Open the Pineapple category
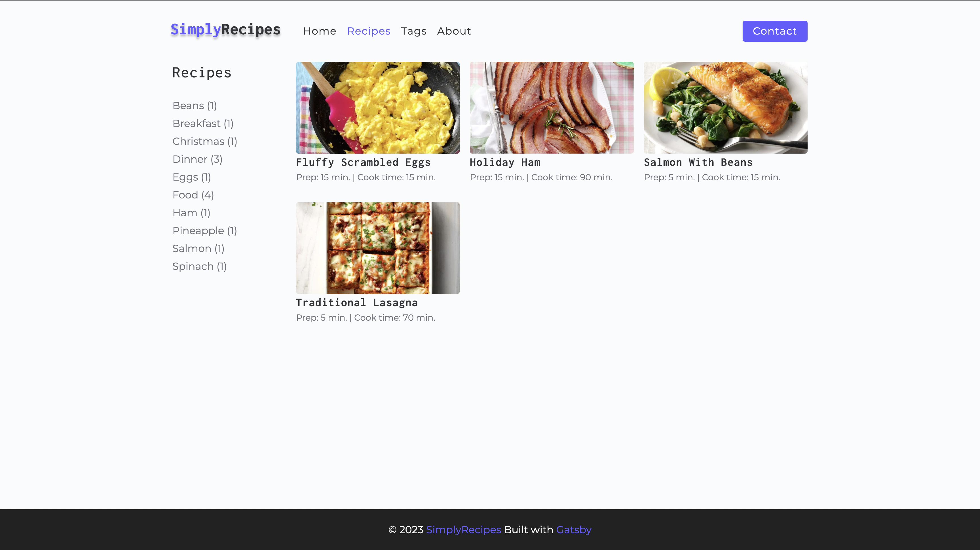The width and height of the screenshot is (980, 550). click(x=204, y=230)
